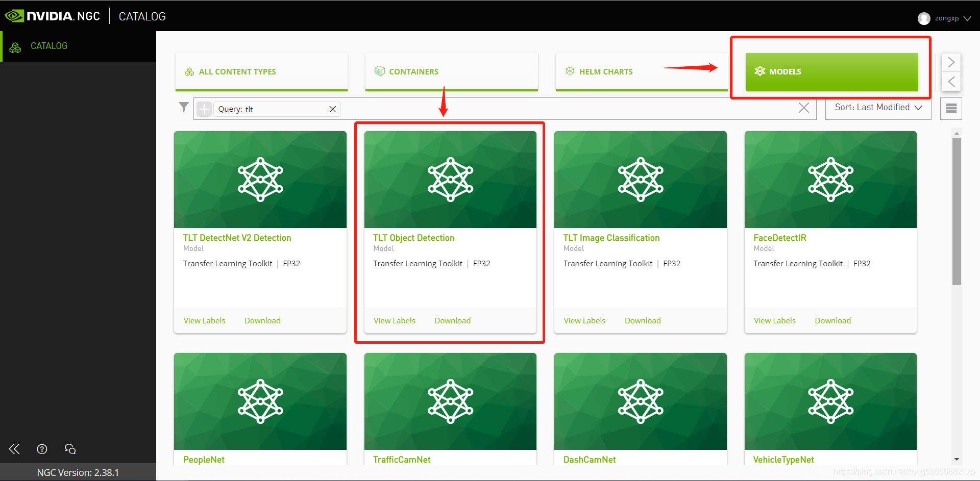Open VehicleTypeNet model title
Viewport: 980px width, 481px height.
[783, 460]
